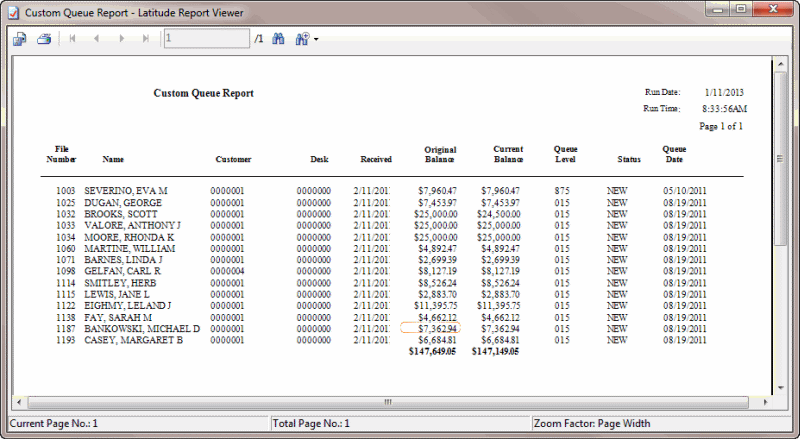Go to the previous page
This screenshot has height=439, width=800.
96,39
